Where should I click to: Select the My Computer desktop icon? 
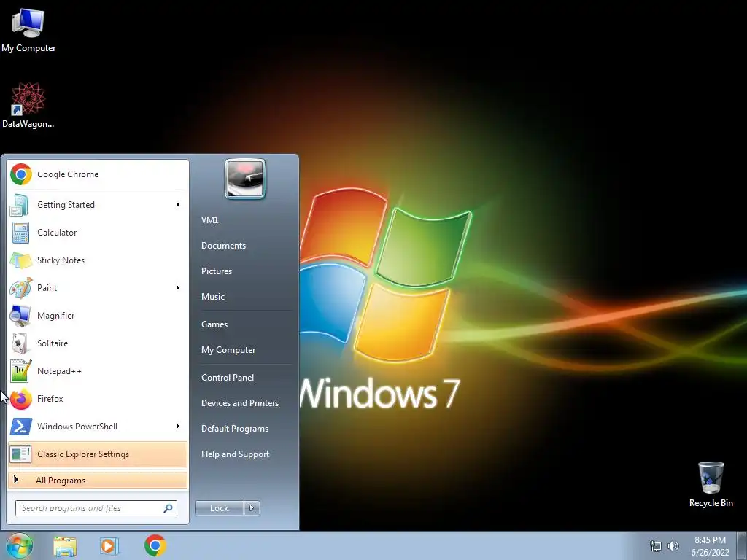click(x=28, y=31)
